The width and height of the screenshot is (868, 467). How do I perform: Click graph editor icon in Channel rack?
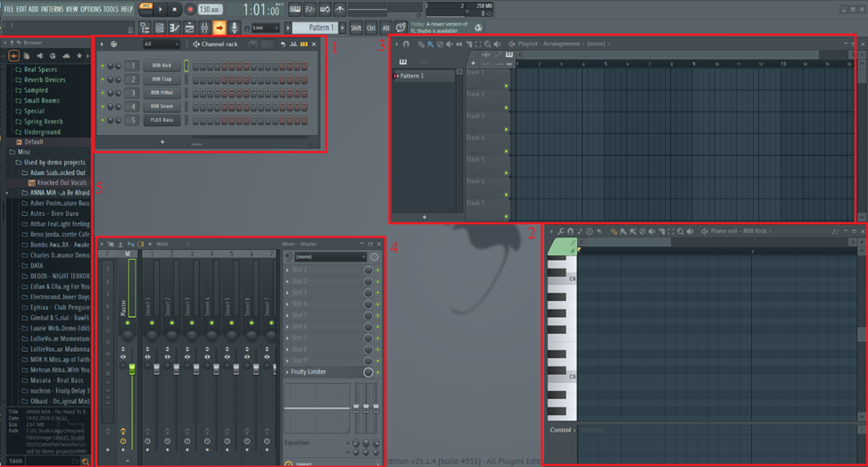tap(293, 45)
